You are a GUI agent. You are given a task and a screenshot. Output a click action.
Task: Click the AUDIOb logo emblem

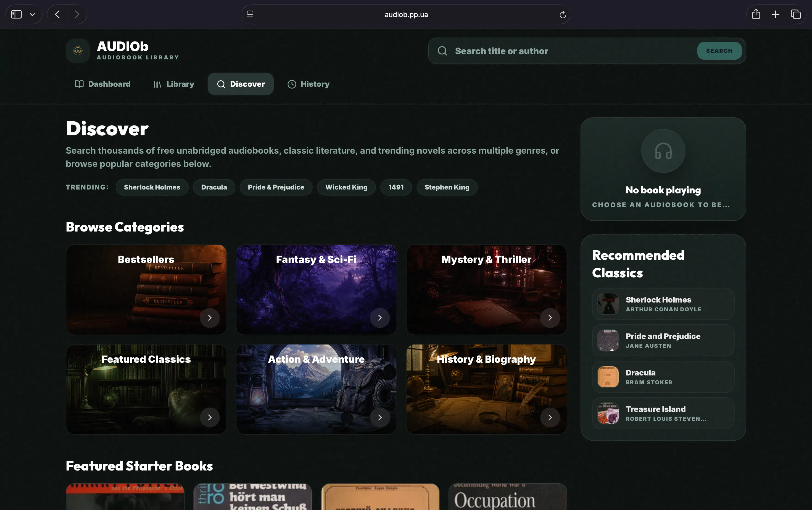click(x=78, y=51)
